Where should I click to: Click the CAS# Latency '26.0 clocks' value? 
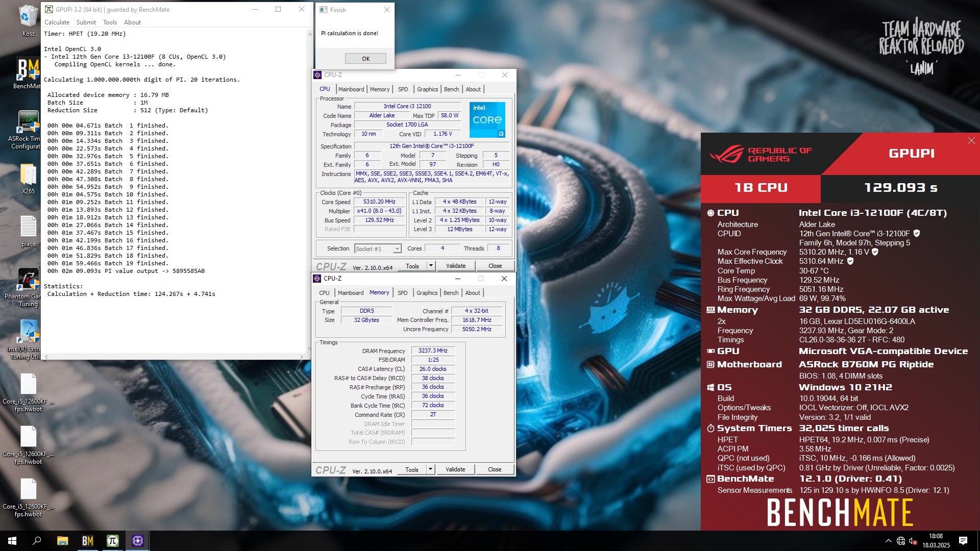click(433, 369)
